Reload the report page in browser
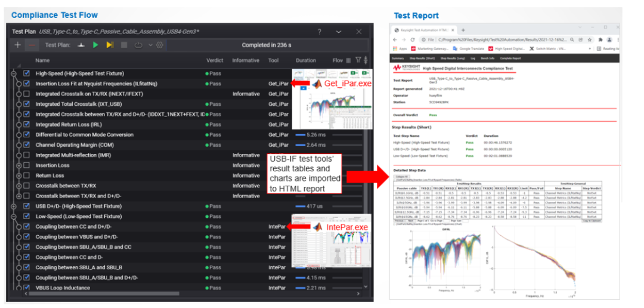644x308 pixels. [413, 40]
